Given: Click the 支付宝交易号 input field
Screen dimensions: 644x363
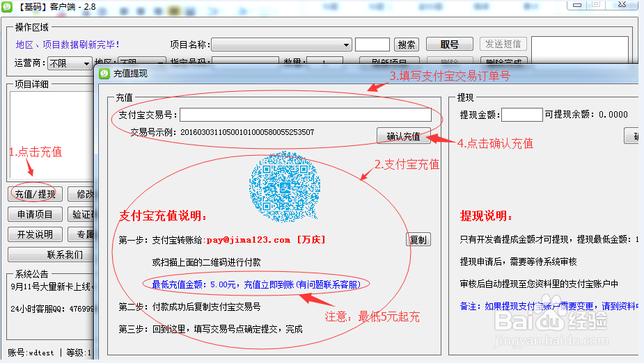Looking at the screenshot, I should (306, 115).
